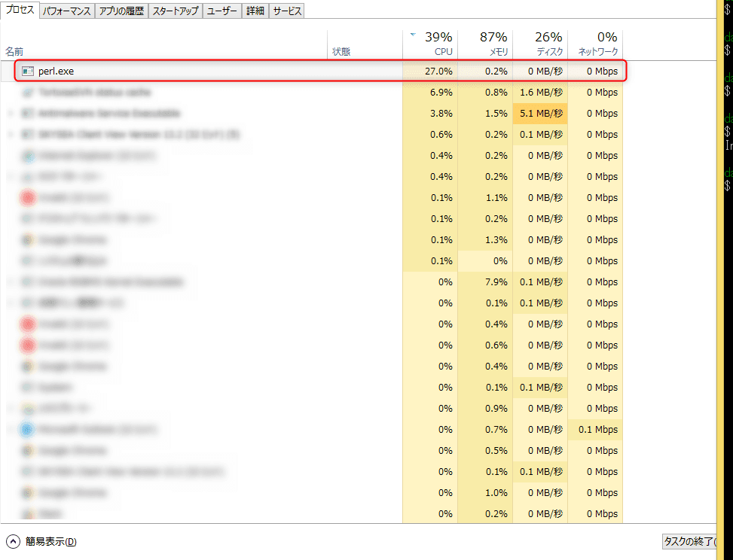Click the Antimalware Service Executable icon

[x=28, y=114]
